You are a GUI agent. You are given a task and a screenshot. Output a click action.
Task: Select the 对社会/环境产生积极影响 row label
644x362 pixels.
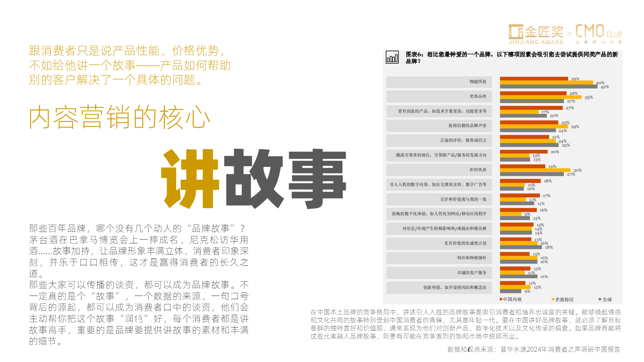coord(439,229)
